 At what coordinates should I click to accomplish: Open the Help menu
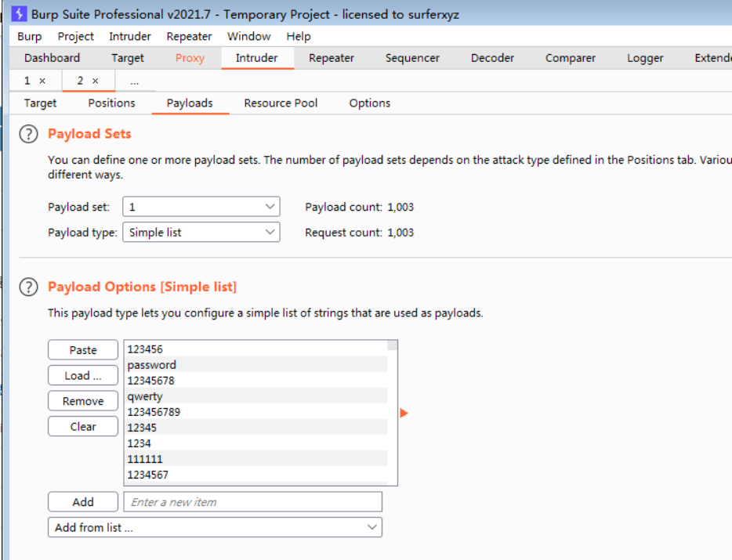(x=299, y=36)
